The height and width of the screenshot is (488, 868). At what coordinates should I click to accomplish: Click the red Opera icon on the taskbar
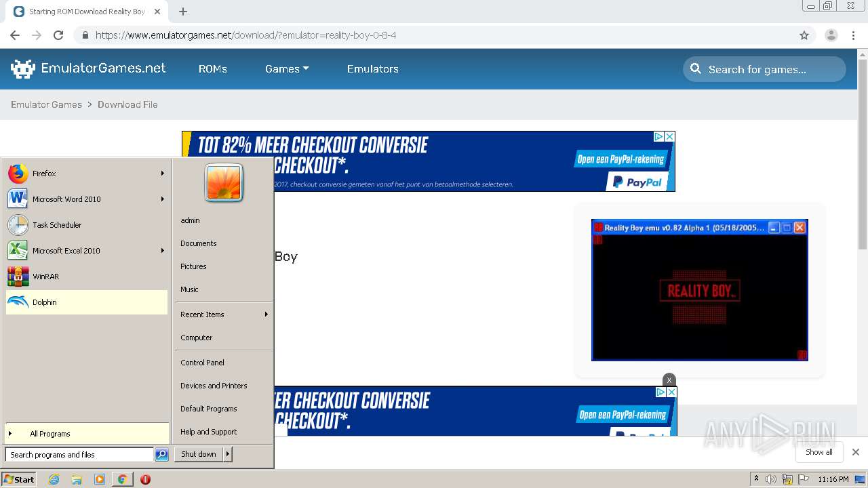point(145,479)
